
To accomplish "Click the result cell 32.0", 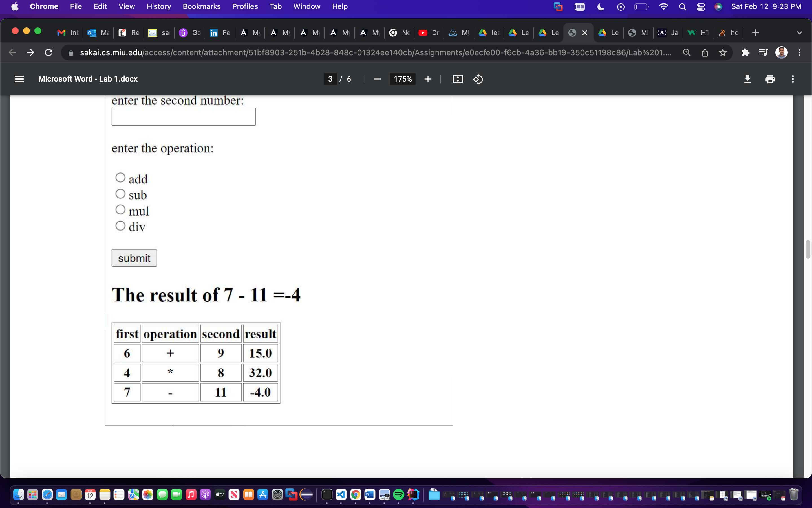I will coord(261,373).
